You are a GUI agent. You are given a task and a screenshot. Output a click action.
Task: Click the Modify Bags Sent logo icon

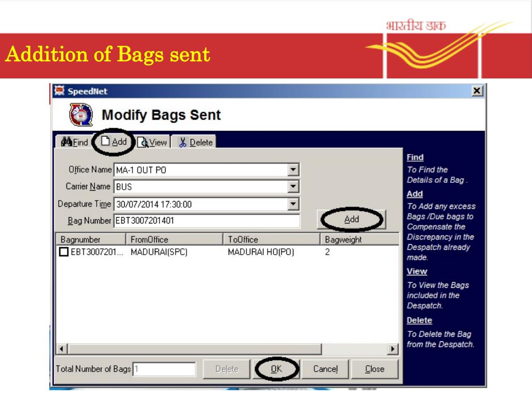pyautogui.click(x=81, y=115)
